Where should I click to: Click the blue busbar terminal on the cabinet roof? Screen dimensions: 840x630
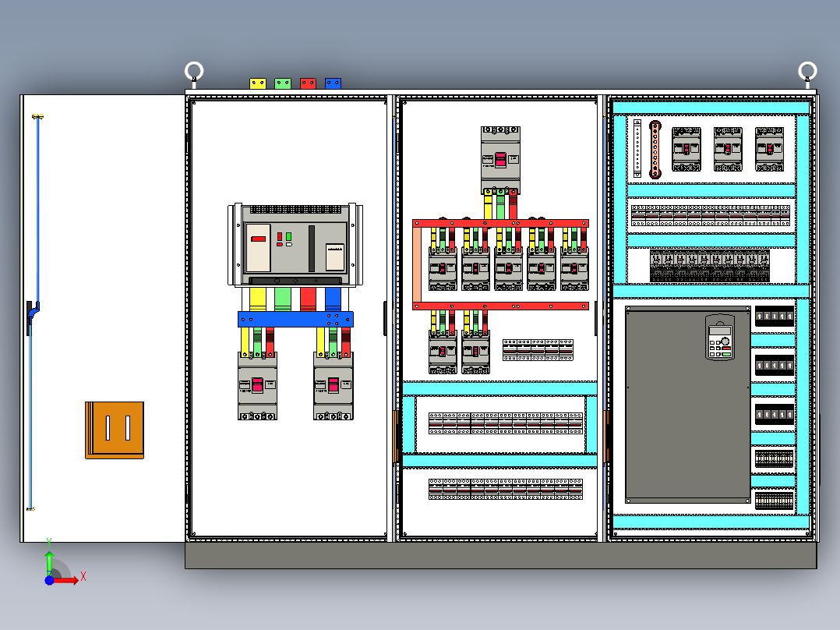pos(334,83)
